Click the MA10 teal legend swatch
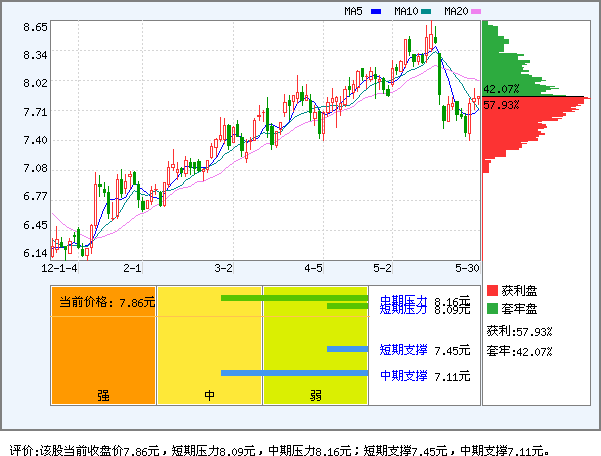 (426, 11)
